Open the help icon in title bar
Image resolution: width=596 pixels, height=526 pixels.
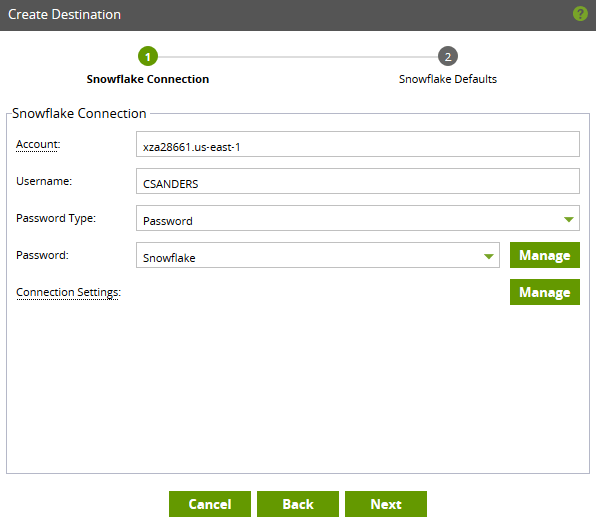(580, 14)
